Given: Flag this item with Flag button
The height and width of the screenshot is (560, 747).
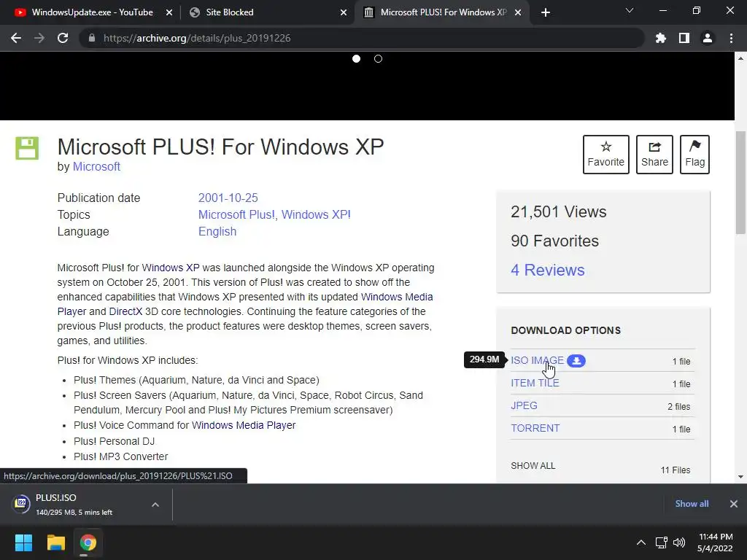Looking at the screenshot, I should click(694, 155).
